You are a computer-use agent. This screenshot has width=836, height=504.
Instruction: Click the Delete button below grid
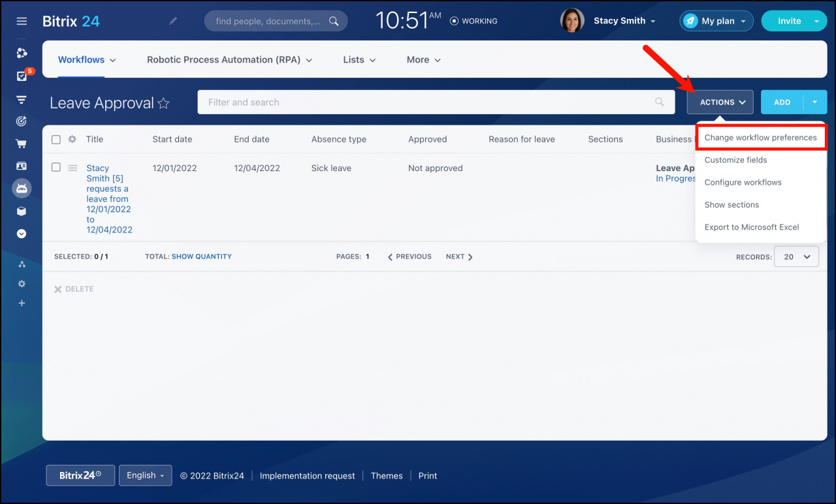tap(74, 289)
